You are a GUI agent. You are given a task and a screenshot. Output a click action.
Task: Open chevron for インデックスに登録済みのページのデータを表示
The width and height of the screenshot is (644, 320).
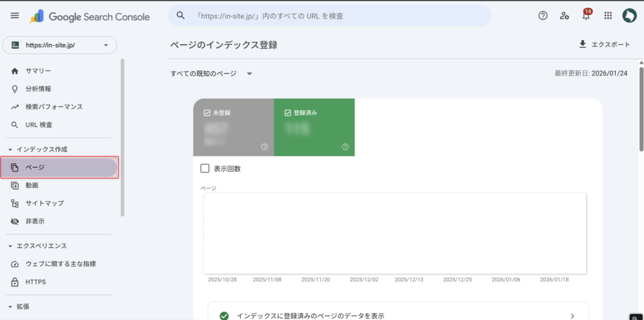point(572,316)
